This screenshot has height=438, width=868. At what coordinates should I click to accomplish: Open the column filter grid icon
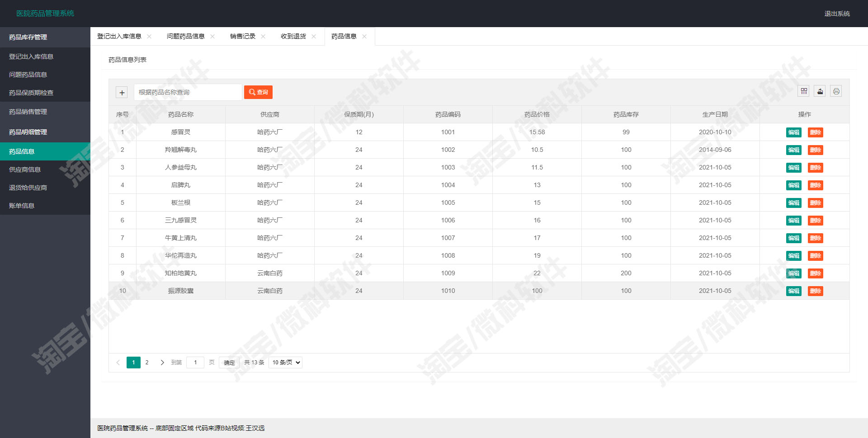coord(804,91)
